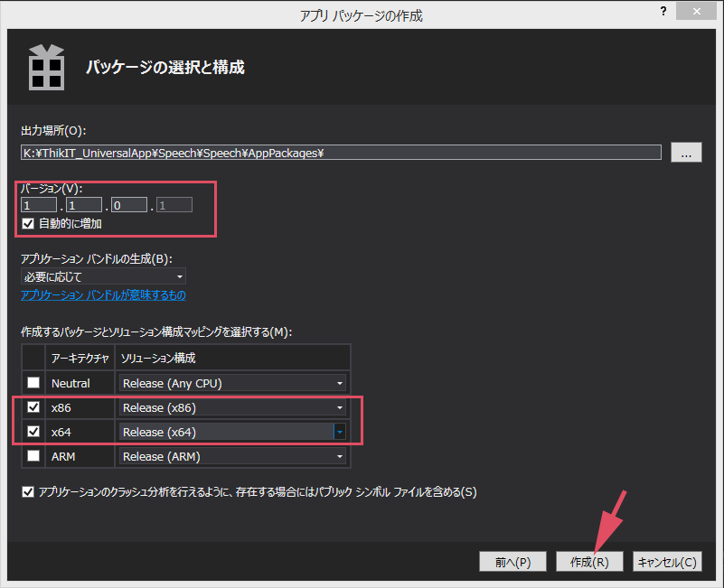724x588 pixels.
Task: Open the アプリケーション バンドルが意味するもの link
Action: 103,295
